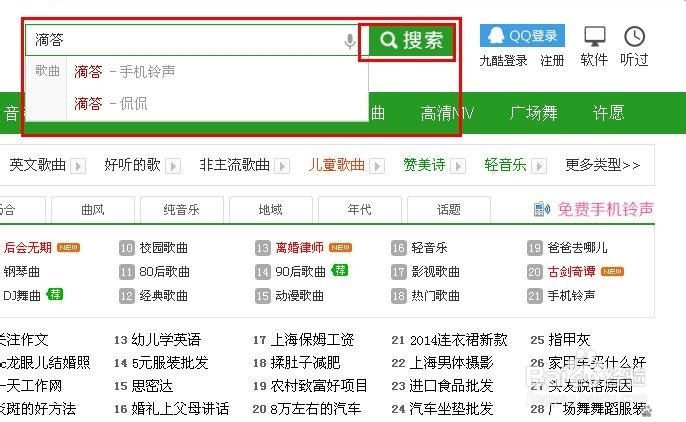Image resolution: width=686 pixels, height=422 pixels.
Task: Open item 18 热门歌曲
Action: click(436, 296)
